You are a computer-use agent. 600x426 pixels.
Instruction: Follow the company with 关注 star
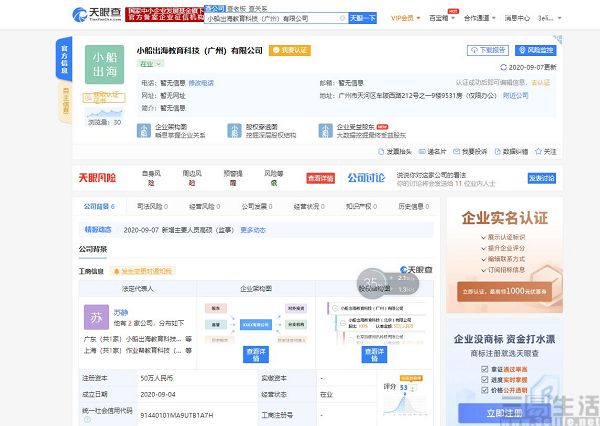click(546, 152)
